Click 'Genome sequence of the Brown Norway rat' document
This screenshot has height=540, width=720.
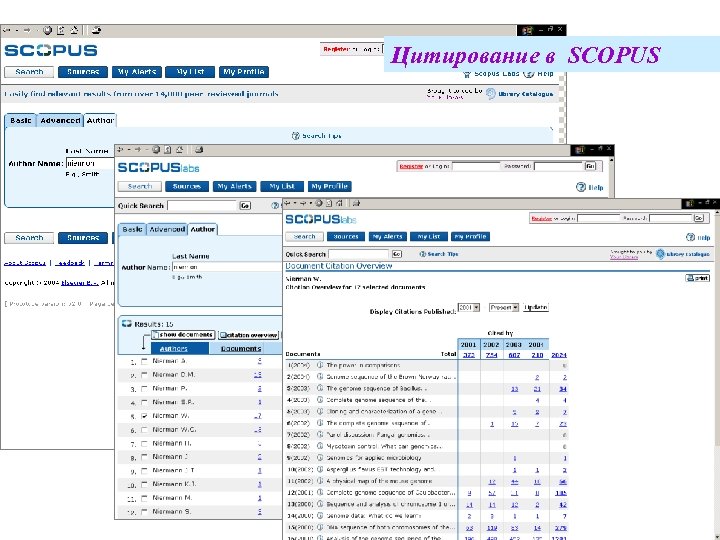pyautogui.click(x=391, y=377)
